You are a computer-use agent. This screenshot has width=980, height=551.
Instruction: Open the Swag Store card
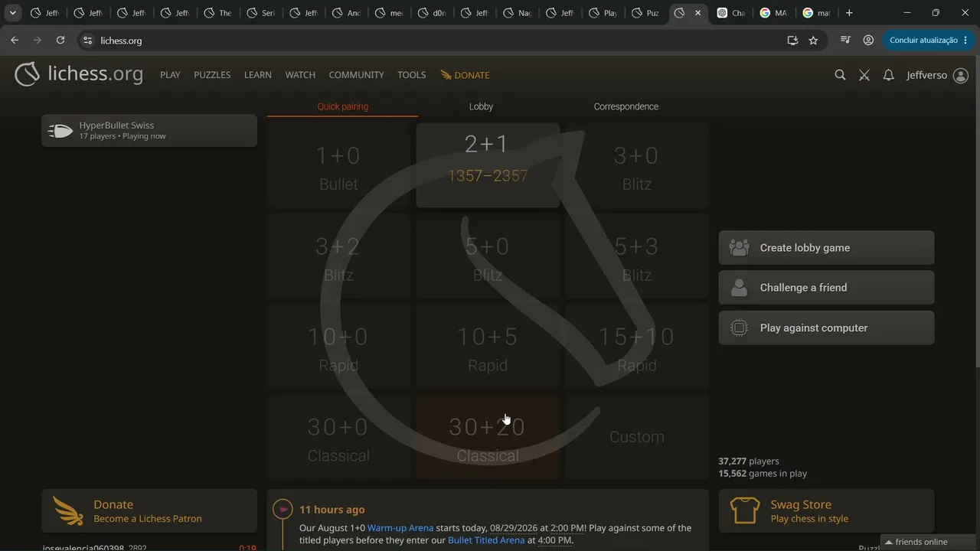point(826,510)
